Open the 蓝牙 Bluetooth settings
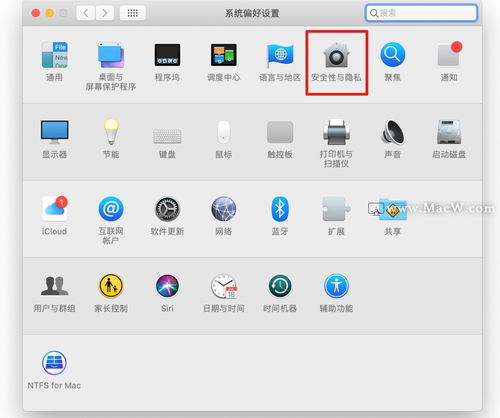The height and width of the screenshot is (418, 500). [x=280, y=216]
